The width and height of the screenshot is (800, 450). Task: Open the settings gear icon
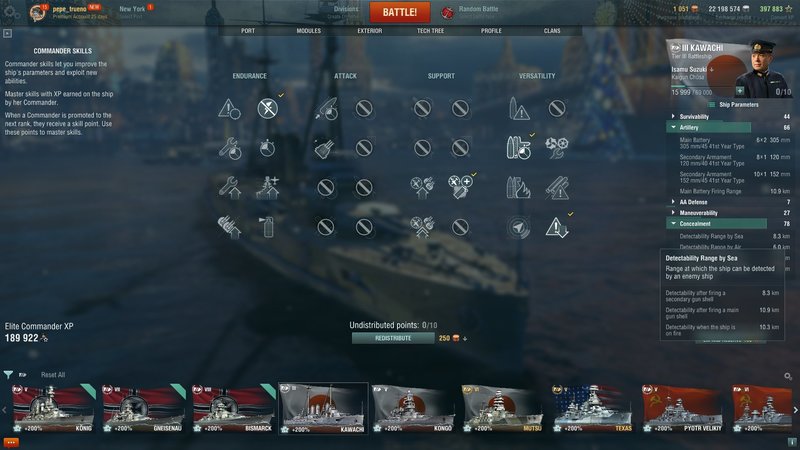click(10, 11)
